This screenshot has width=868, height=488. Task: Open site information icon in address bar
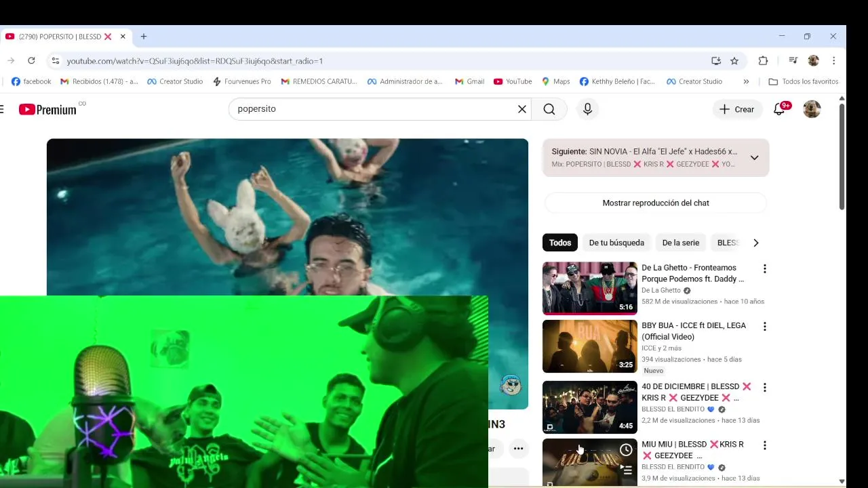[56, 61]
